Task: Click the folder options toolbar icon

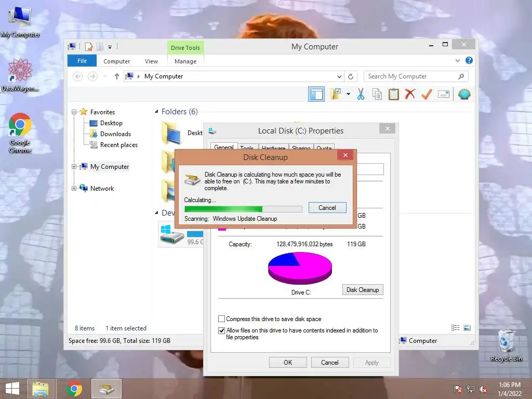Action: click(x=336, y=94)
